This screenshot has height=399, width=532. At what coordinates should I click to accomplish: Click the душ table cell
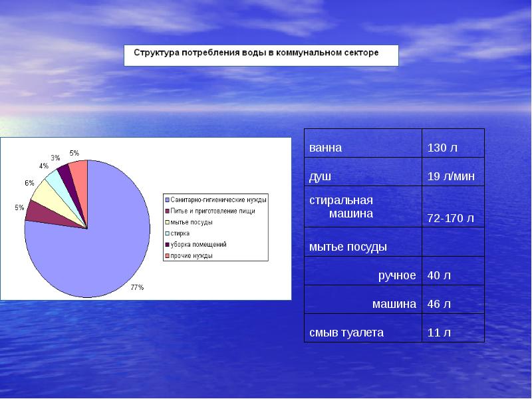pyautogui.click(x=363, y=177)
